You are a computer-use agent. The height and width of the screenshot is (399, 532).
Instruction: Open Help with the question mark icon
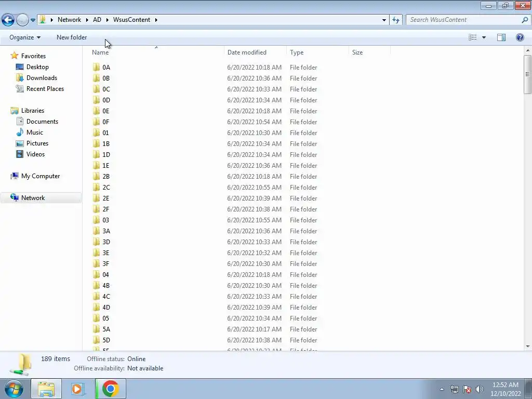(520, 37)
